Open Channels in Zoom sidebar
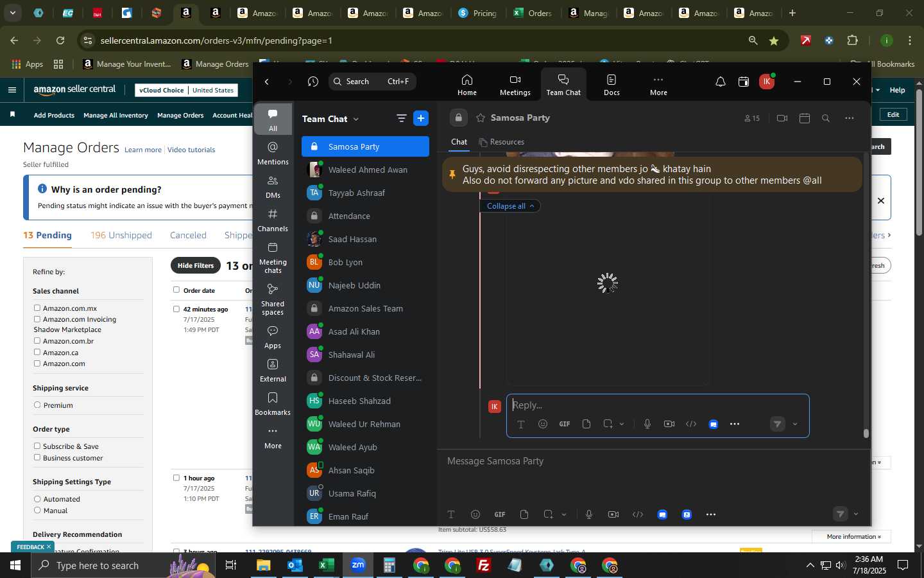 pyautogui.click(x=273, y=220)
